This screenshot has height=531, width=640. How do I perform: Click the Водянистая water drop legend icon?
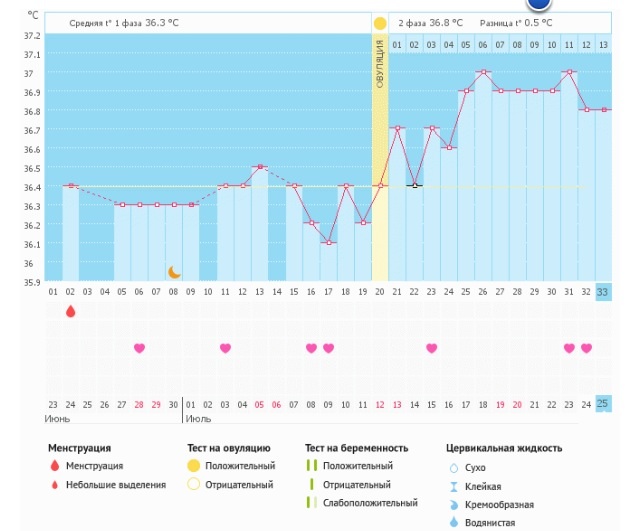pyautogui.click(x=453, y=522)
